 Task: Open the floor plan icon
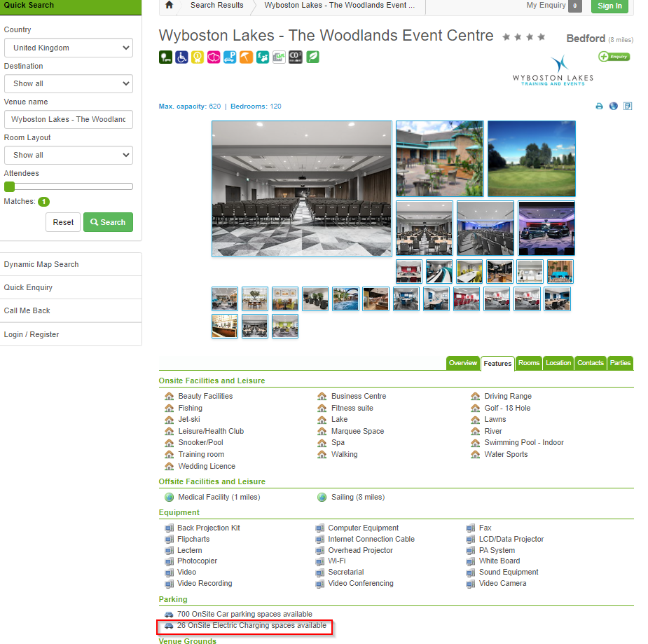(628, 107)
